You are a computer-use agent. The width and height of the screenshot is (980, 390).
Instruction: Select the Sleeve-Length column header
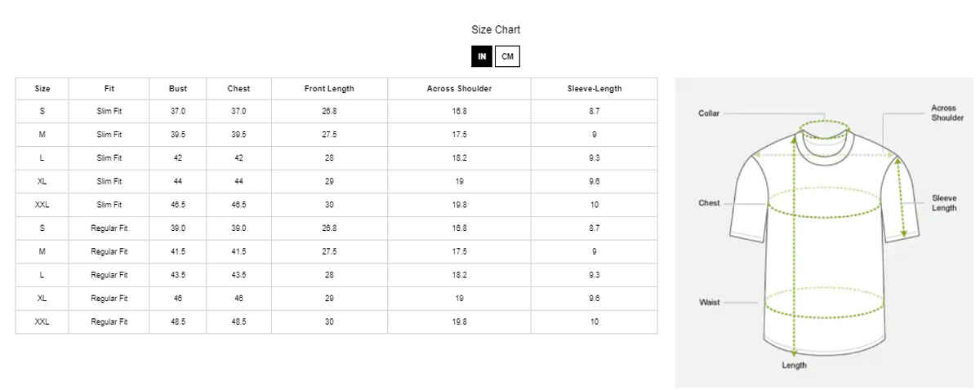(x=595, y=88)
